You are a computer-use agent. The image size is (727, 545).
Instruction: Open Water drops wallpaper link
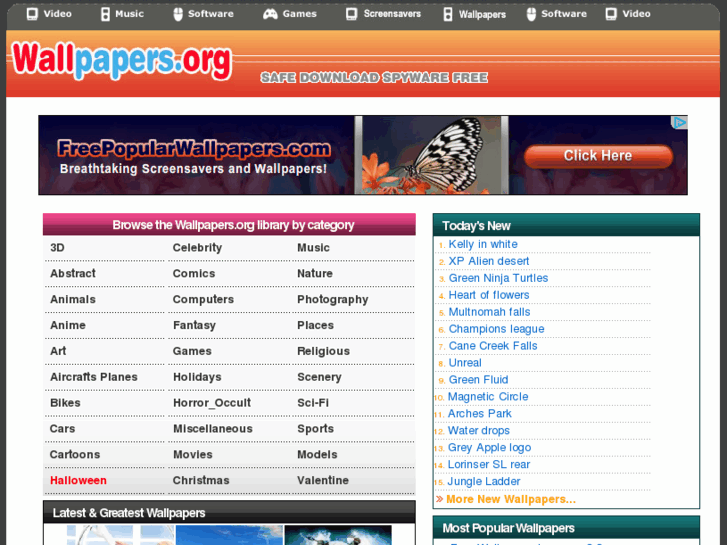pos(478,430)
